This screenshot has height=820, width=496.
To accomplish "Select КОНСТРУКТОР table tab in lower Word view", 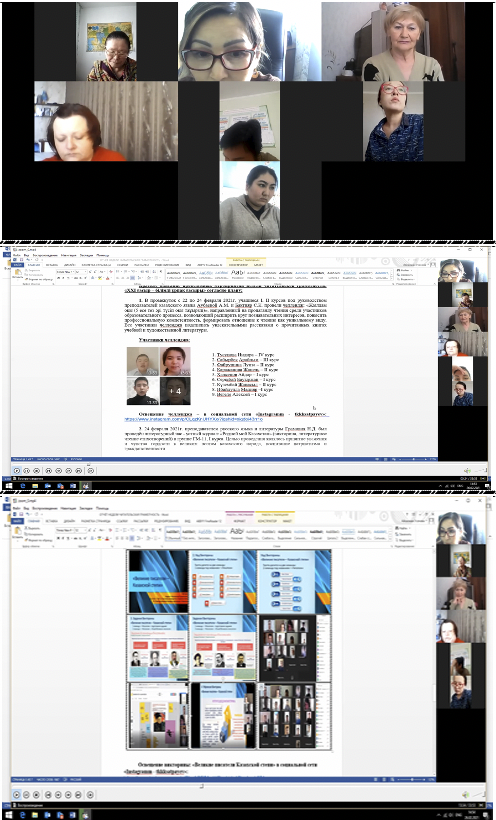I will [x=267, y=521].
